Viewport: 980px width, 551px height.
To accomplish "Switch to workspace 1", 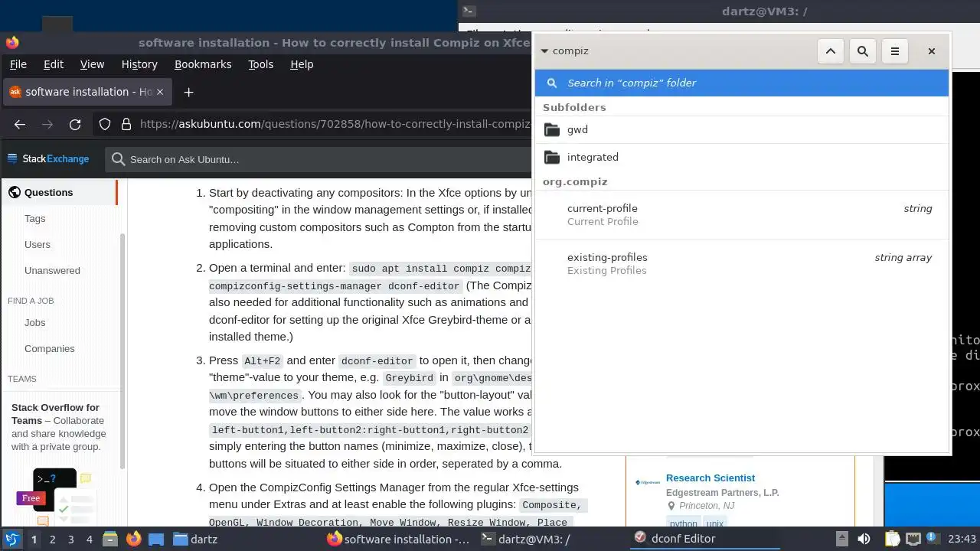I will 34,540.
